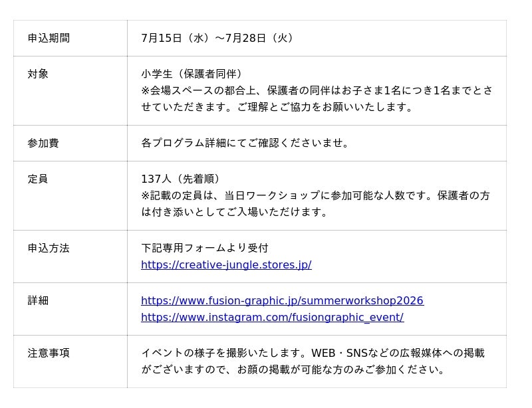
Task: Open the Instagram fusiongraphic_event link
Action: (273, 318)
